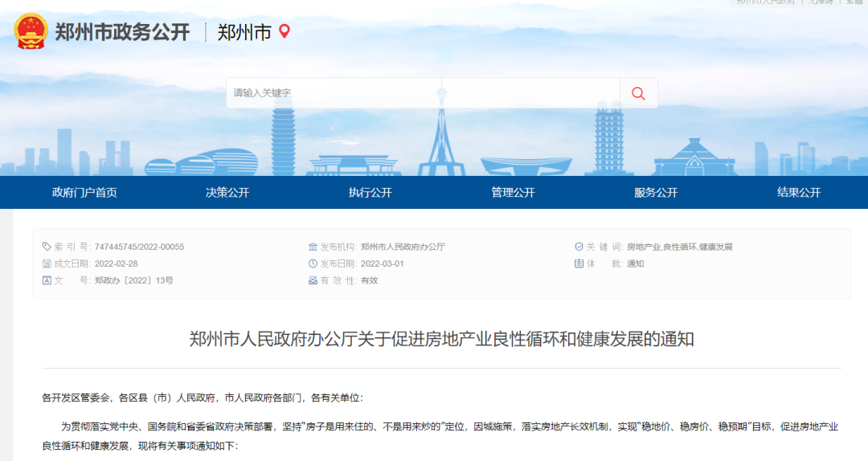Image resolution: width=868 pixels, height=461 pixels.
Task: Click the 郑州市 location text
Action: 244,32
